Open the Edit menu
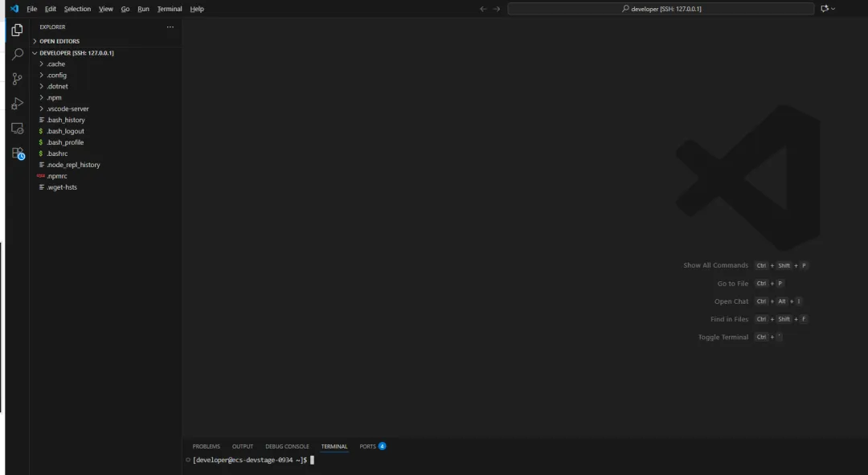868x475 pixels. click(51, 9)
